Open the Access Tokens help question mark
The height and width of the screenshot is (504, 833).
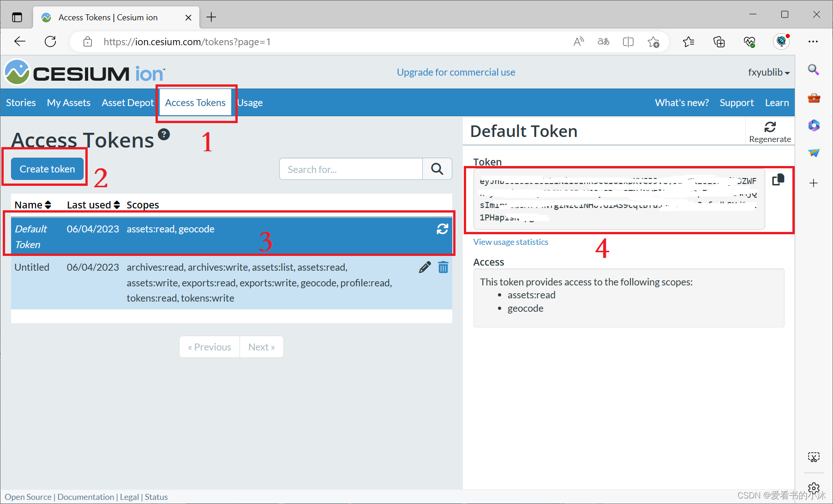click(x=164, y=134)
